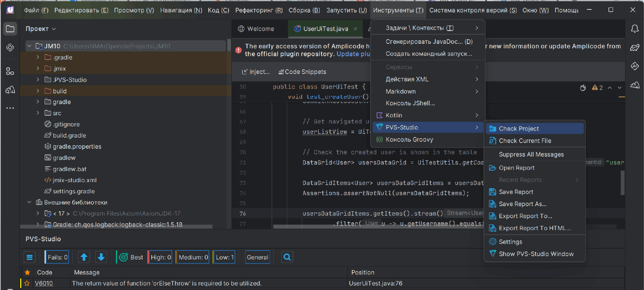Open build.gradle file in project tree
This screenshot has width=644, height=290.
click(x=69, y=135)
